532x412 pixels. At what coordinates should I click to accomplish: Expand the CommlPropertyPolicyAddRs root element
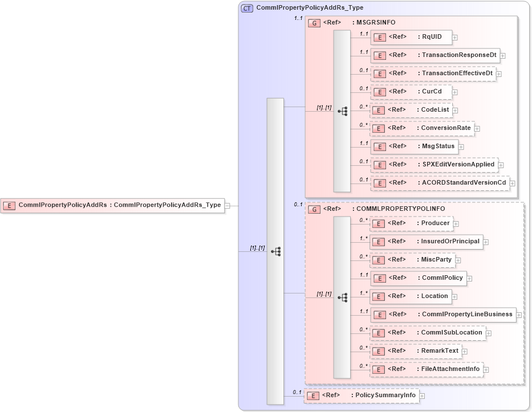(226, 205)
